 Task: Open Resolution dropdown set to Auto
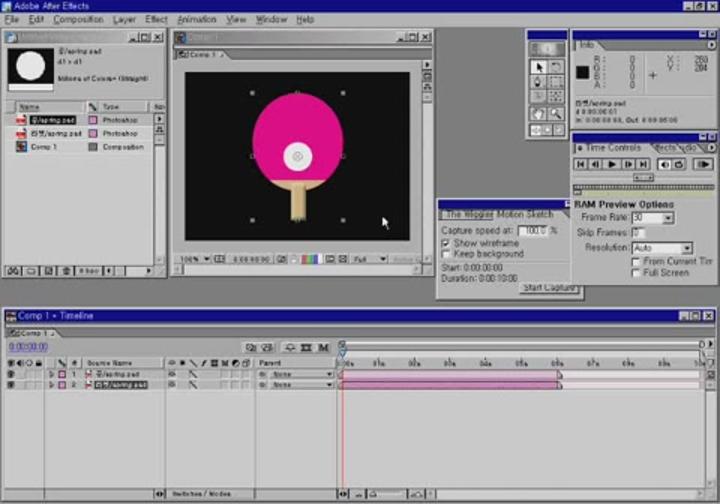click(x=686, y=248)
